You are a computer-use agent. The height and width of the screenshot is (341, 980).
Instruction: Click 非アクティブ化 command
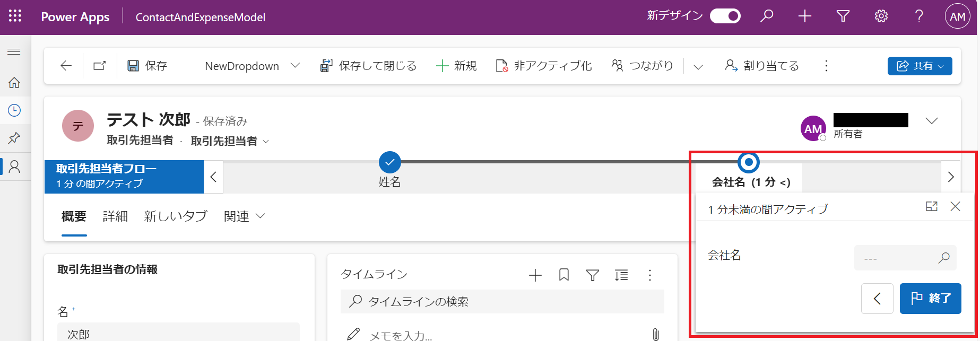click(544, 66)
